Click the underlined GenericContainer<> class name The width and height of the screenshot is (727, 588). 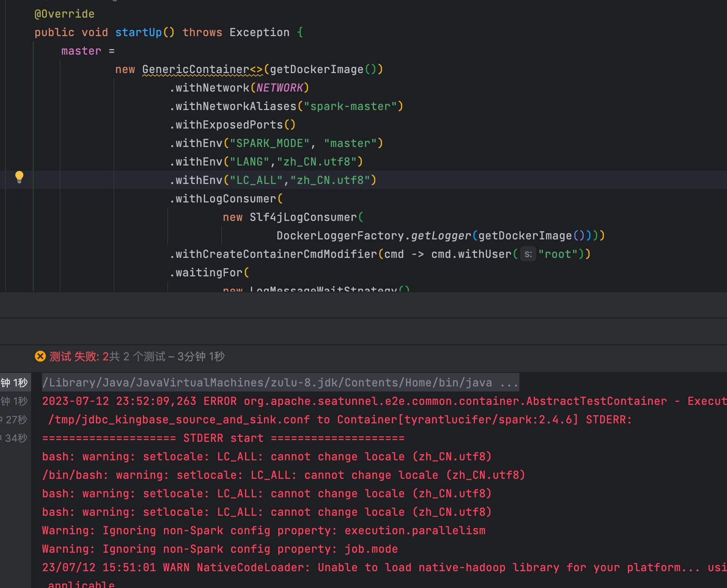click(x=203, y=69)
